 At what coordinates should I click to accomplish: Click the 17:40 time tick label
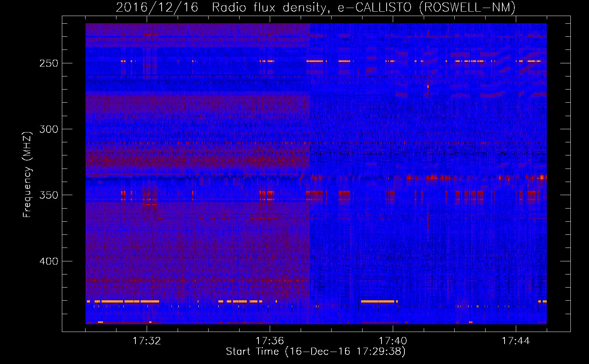tap(393, 341)
